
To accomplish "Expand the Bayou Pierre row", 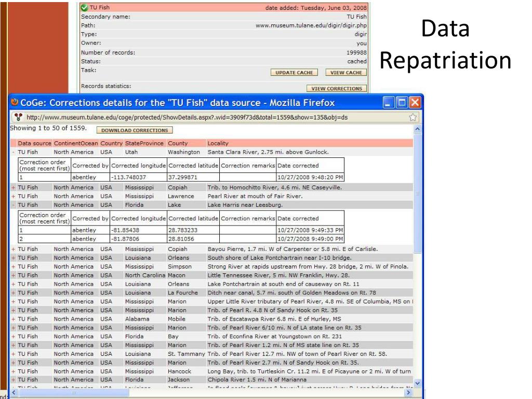I will coord(14,249).
